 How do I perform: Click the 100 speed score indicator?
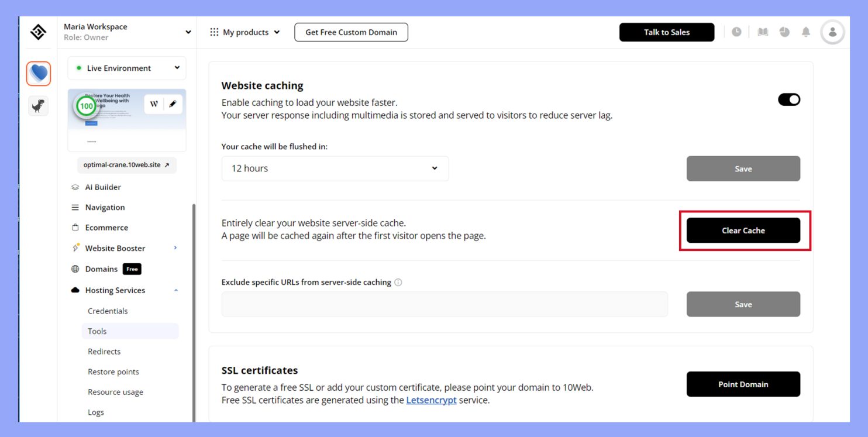[86, 106]
